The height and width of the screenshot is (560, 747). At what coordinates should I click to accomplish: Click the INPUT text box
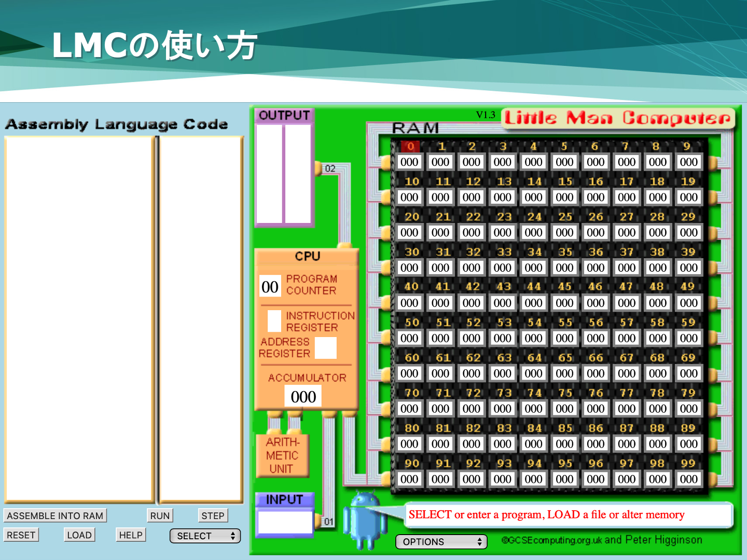tap(285, 522)
